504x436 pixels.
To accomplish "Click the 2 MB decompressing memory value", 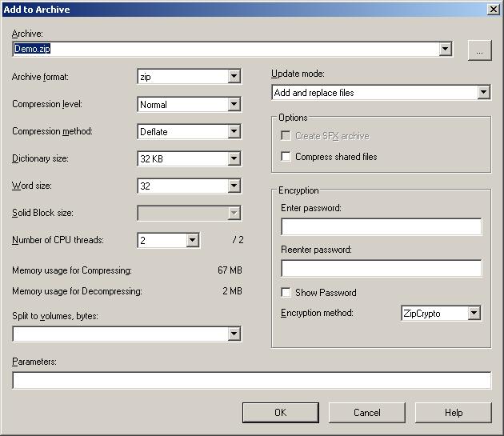I will coord(232,291).
